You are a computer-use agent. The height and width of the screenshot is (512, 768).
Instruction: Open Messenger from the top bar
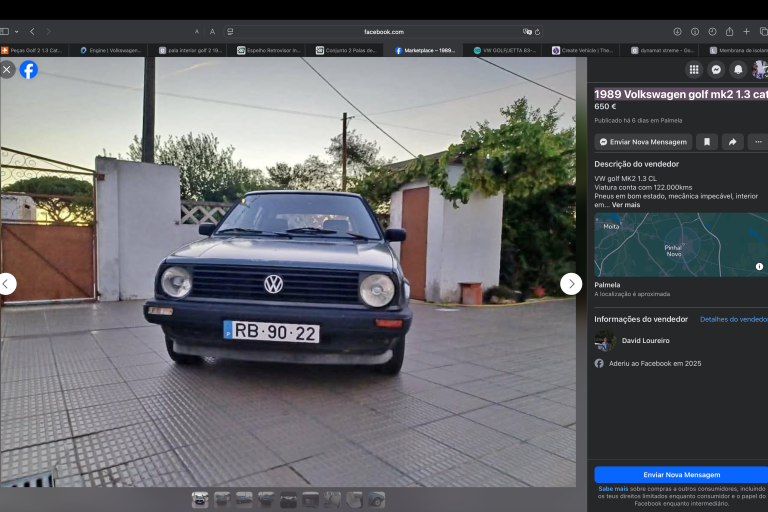pyautogui.click(x=716, y=70)
